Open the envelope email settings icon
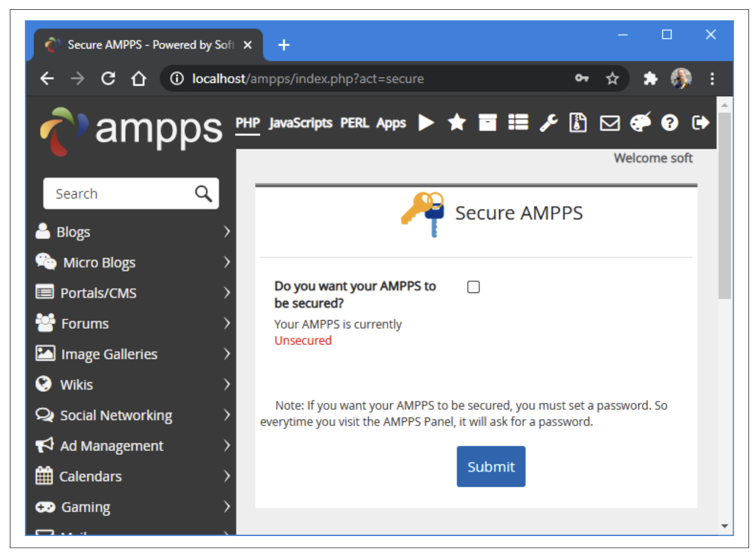 click(610, 123)
